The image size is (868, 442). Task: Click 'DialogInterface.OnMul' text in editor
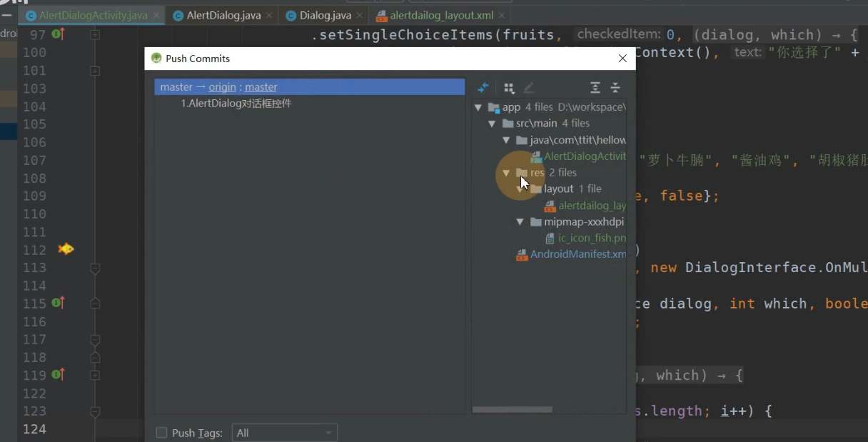click(777, 268)
